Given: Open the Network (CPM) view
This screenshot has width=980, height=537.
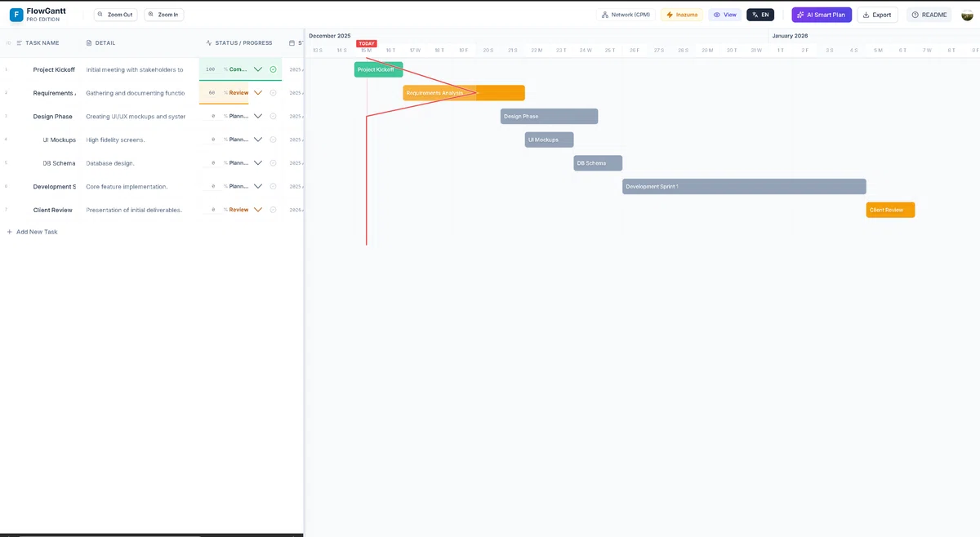Looking at the screenshot, I should point(626,15).
